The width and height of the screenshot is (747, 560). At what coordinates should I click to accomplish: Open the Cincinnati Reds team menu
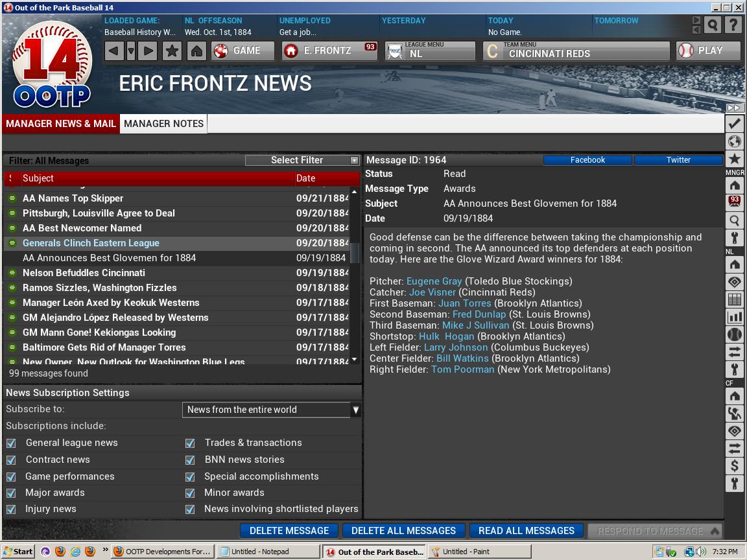coord(576,51)
